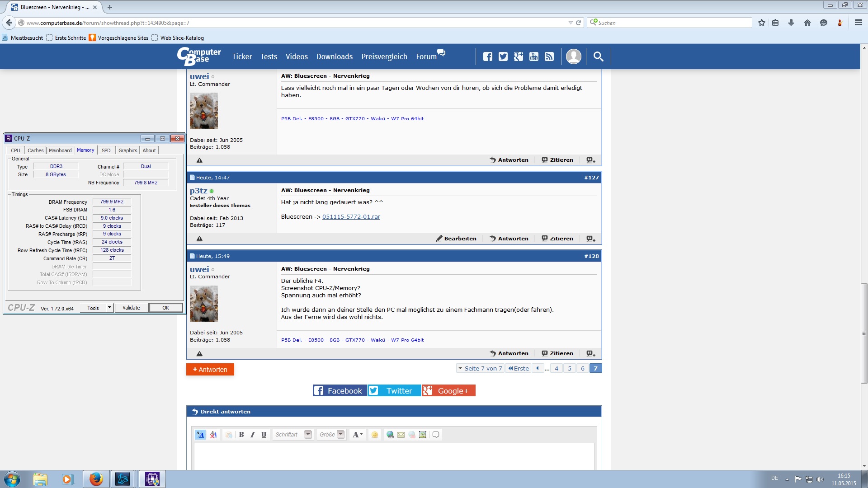Open font color picker dropdown
Image resolution: width=868 pixels, height=488 pixels.
[358, 435]
